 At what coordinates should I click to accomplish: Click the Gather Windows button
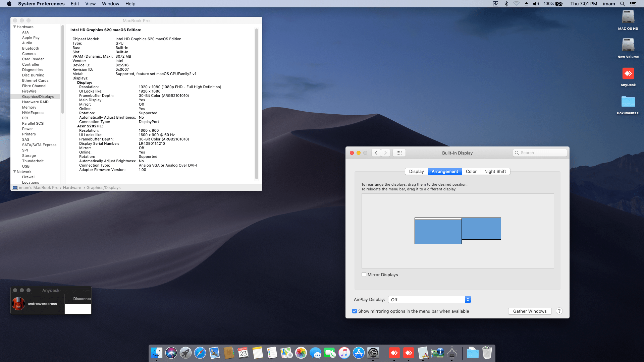[x=530, y=311]
